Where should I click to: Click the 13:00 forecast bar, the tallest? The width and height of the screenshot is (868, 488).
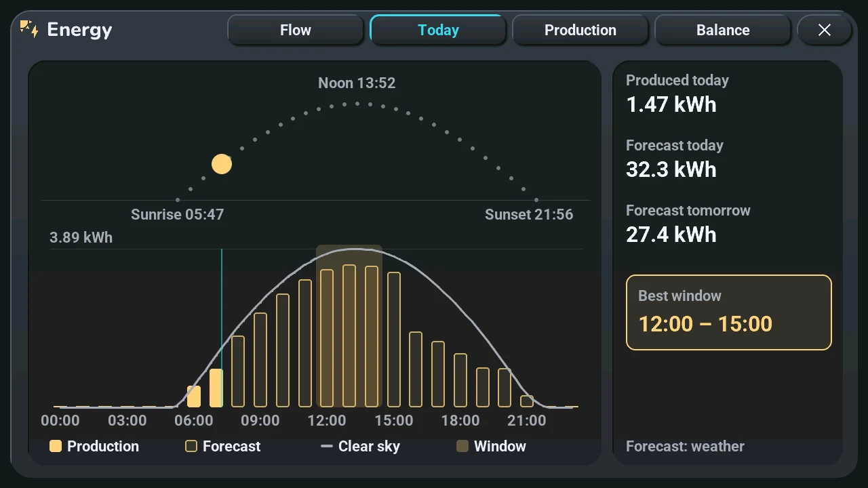(x=349, y=336)
